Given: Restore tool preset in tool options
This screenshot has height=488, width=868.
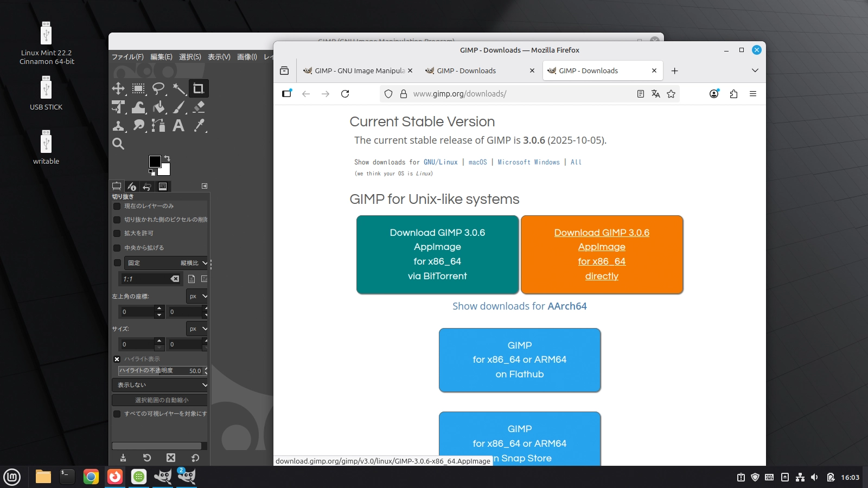Looking at the screenshot, I should (x=147, y=458).
